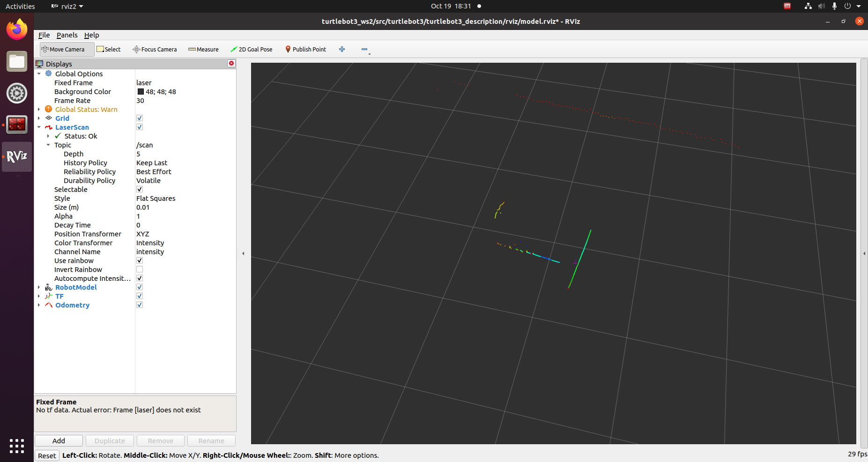
Task: Select the Move Camera tool
Action: 67,49
